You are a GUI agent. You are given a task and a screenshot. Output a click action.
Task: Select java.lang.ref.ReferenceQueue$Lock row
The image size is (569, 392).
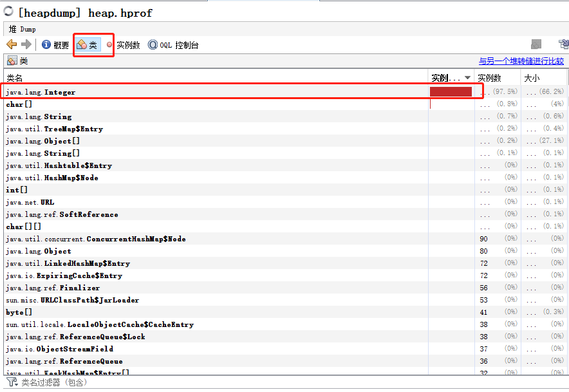285,337
